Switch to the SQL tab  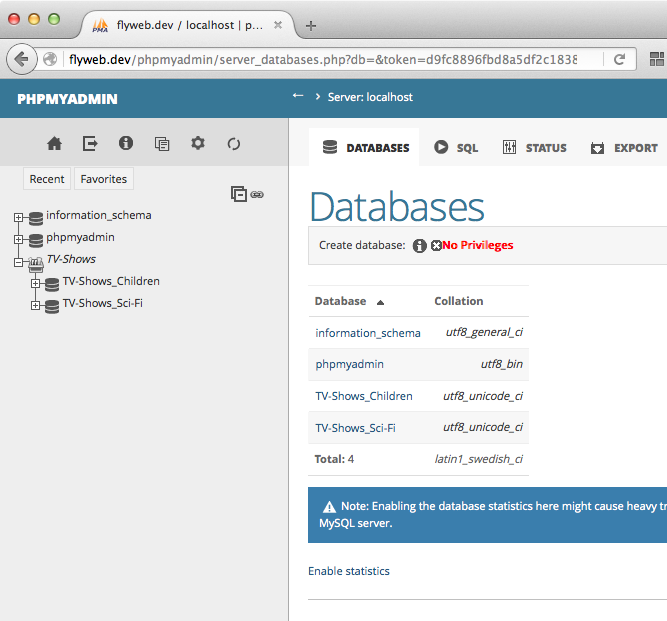coord(456,148)
